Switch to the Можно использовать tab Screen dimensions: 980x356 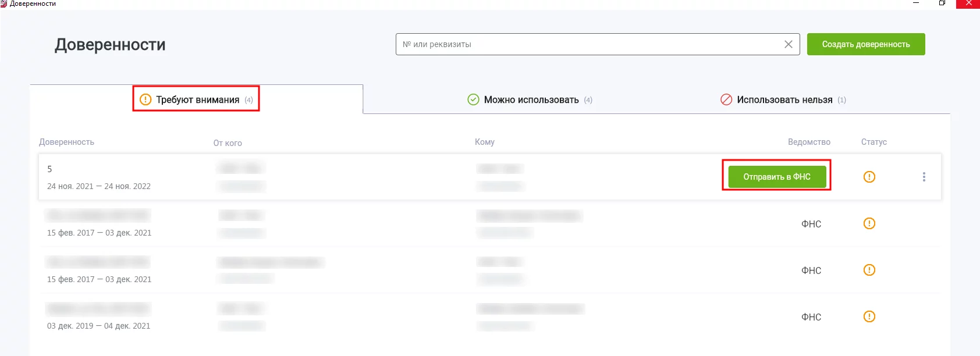531,99
